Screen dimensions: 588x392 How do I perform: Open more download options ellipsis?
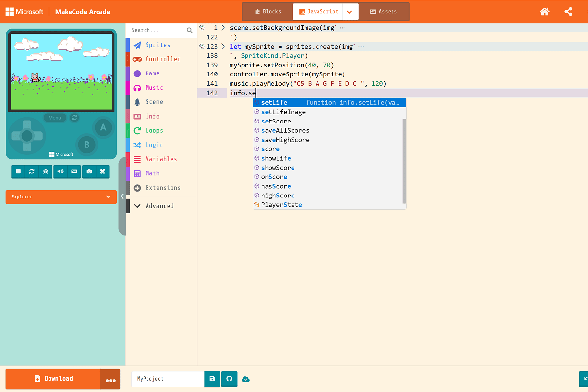click(110, 379)
